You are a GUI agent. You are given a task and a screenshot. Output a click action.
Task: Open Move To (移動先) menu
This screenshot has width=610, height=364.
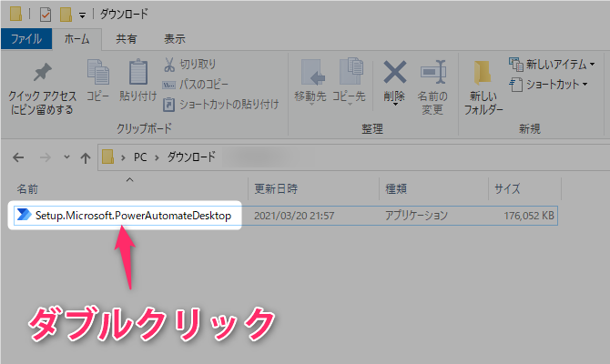pyautogui.click(x=310, y=82)
